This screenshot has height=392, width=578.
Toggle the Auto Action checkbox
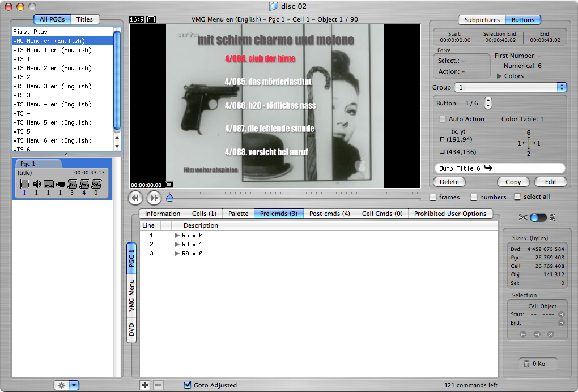443,119
